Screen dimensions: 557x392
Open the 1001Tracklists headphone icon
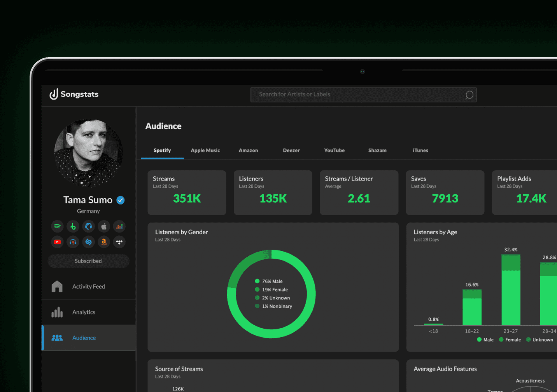click(x=73, y=242)
